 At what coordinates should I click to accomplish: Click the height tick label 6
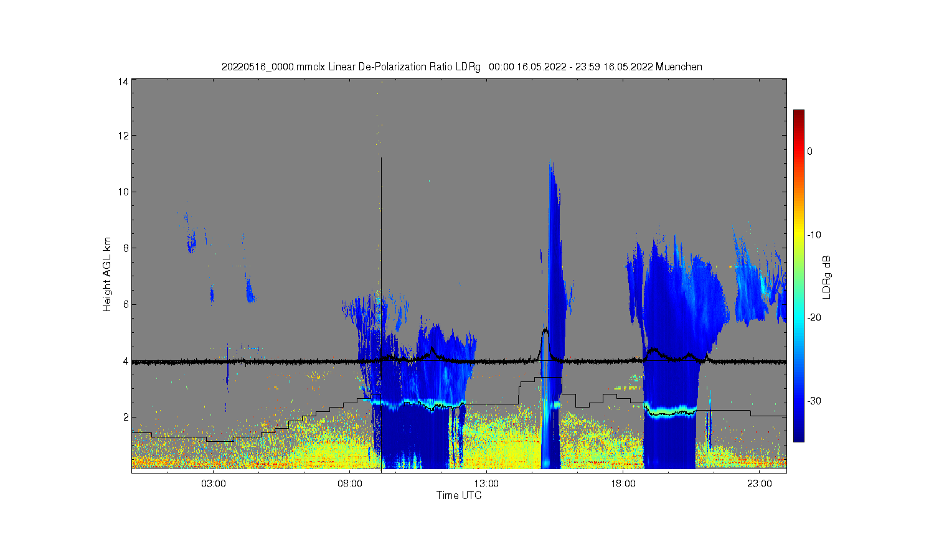(126, 304)
